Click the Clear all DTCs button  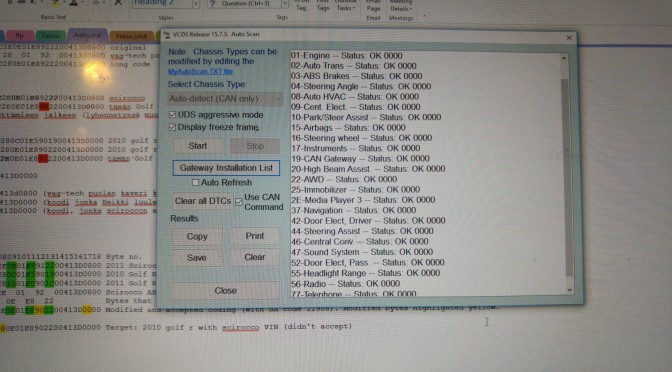pyautogui.click(x=203, y=201)
